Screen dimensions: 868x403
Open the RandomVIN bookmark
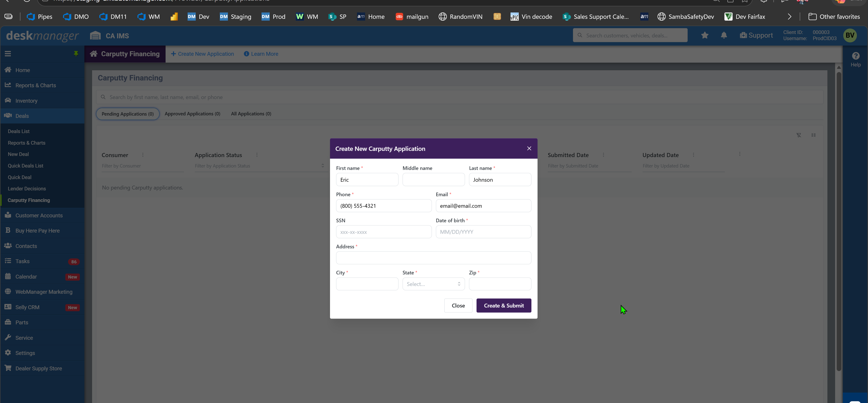pyautogui.click(x=460, y=17)
